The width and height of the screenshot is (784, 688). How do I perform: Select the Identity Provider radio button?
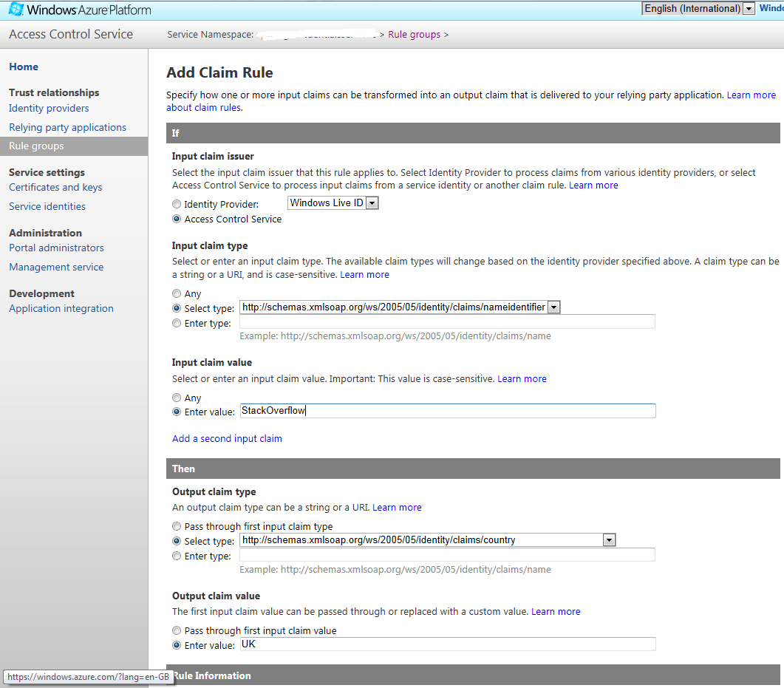(177, 204)
